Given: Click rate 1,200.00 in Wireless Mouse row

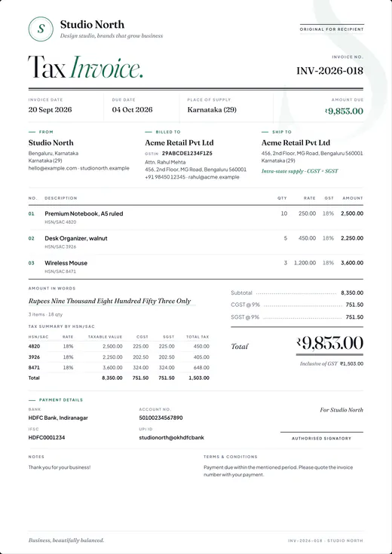Looking at the screenshot, I should pyautogui.click(x=305, y=263).
